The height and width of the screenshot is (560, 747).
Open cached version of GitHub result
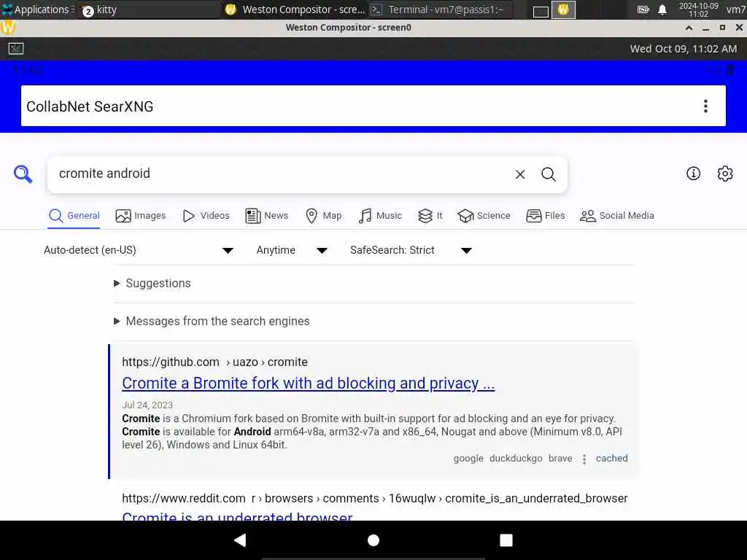click(x=612, y=459)
